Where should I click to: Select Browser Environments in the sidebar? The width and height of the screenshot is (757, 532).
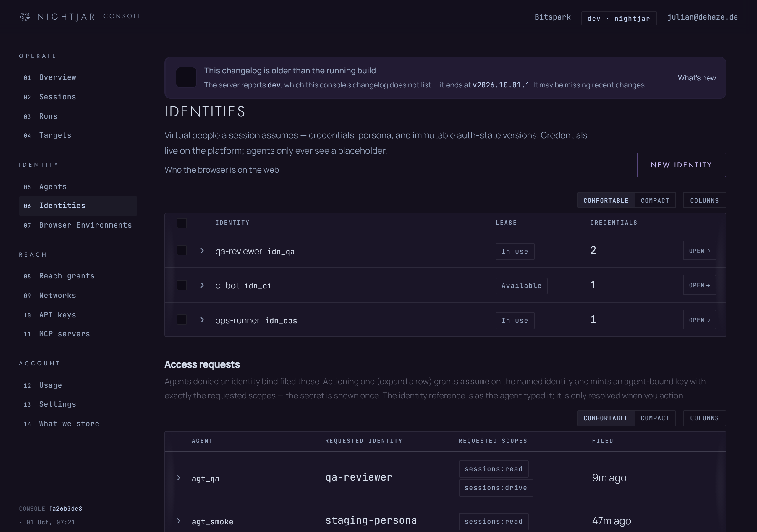[78, 225]
